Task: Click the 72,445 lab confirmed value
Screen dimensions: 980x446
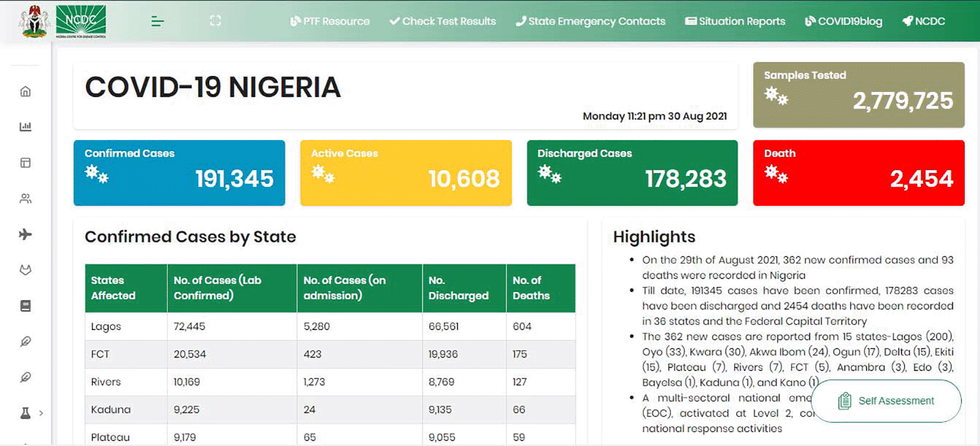Action: [x=190, y=326]
